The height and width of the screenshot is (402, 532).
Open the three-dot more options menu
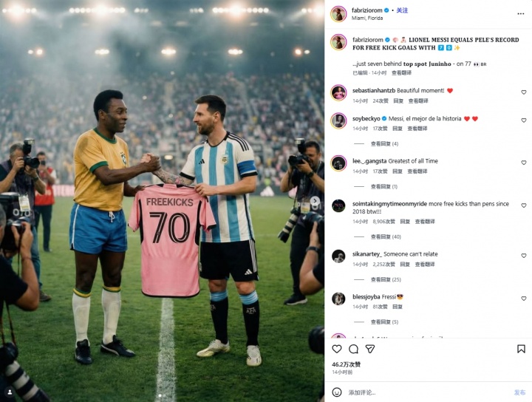pyautogui.click(x=521, y=14)
